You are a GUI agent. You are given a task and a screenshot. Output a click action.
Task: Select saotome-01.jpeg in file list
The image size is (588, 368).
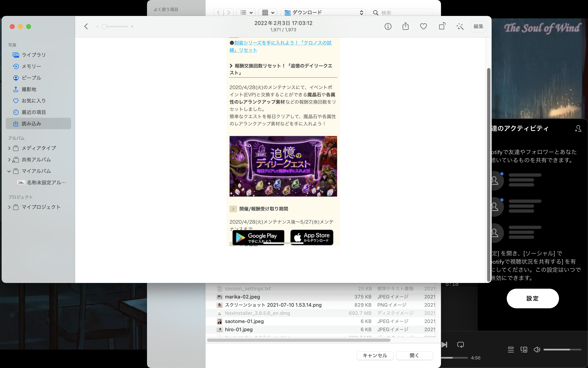[x=321, y=321]
